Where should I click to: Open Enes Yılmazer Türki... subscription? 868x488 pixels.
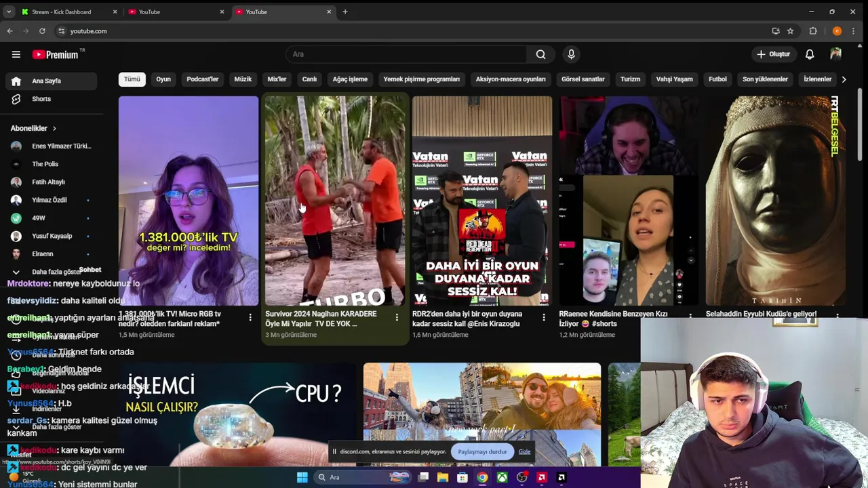tap(51, 146)
